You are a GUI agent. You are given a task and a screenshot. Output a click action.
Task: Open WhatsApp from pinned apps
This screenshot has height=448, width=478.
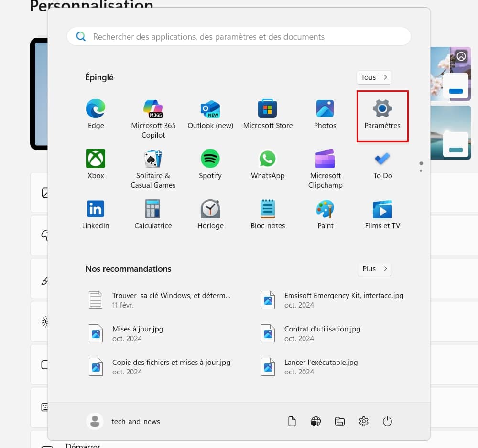pyautogui.click(x=268, y=164)
